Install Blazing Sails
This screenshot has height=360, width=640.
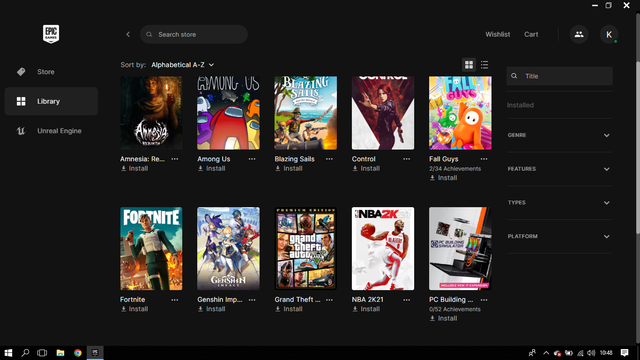(x=289, y=169)
